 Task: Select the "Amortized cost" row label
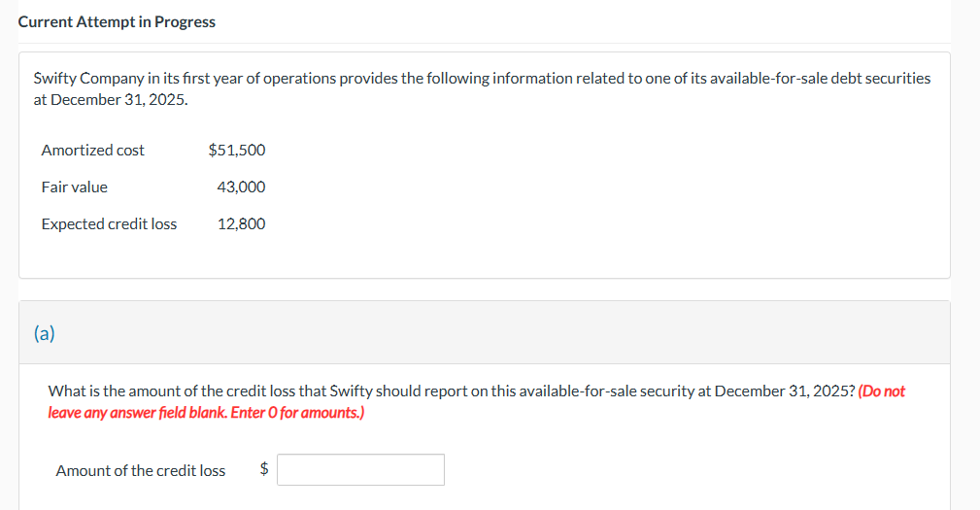92,150
